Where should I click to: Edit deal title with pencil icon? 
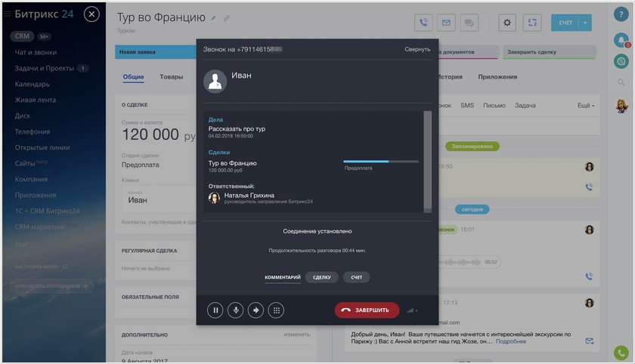click(213, 18)
